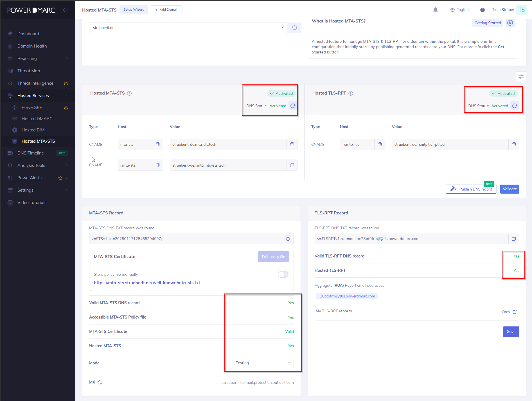This screenshot has width=532, height=401.
Task: Open the filter settings sliders icon
Action: pos(521,77)
